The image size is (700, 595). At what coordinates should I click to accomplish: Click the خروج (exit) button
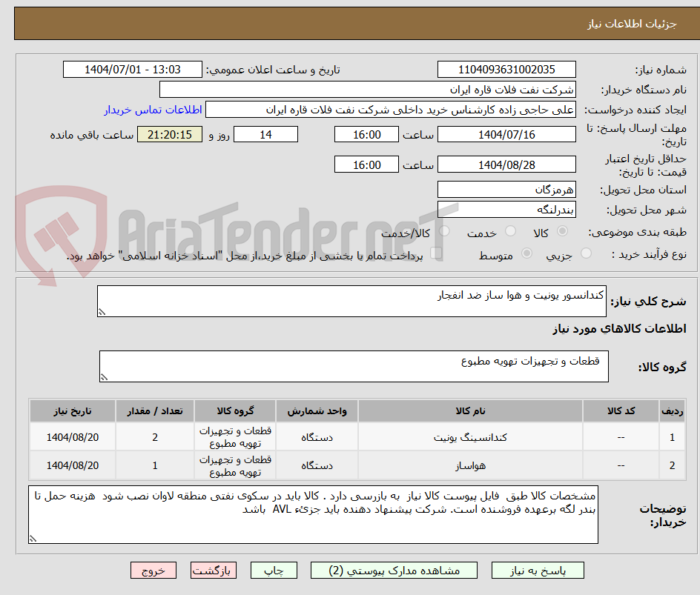[153, 570]
